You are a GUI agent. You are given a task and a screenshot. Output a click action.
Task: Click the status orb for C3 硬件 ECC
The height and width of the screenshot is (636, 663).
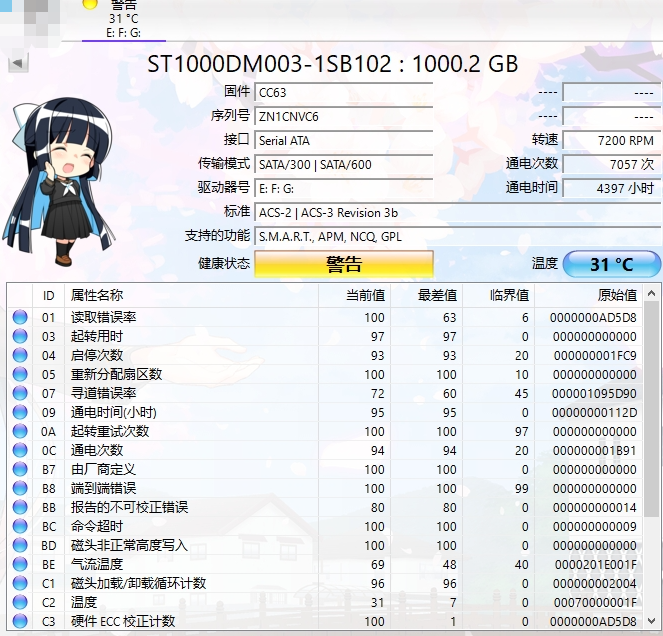coord(20,621)
